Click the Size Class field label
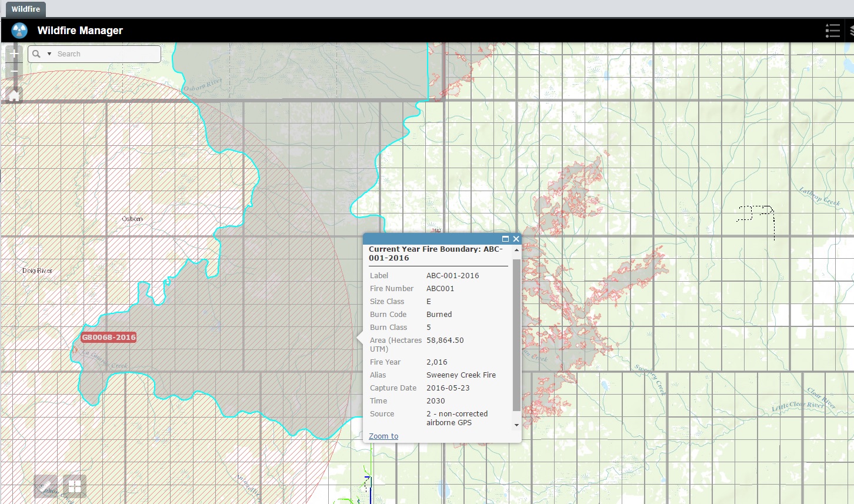854x504 pixels. click(x=387, y=301)
